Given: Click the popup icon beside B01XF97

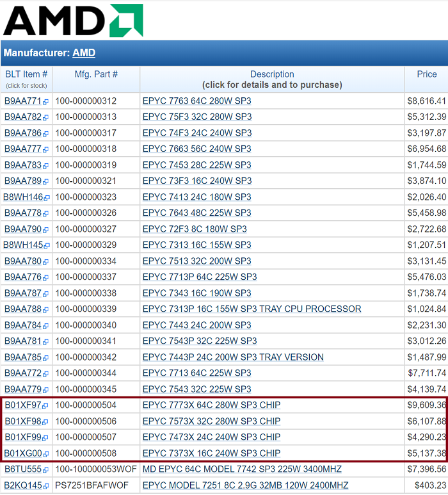Looking at the screenshot, I should click(45, 405).
